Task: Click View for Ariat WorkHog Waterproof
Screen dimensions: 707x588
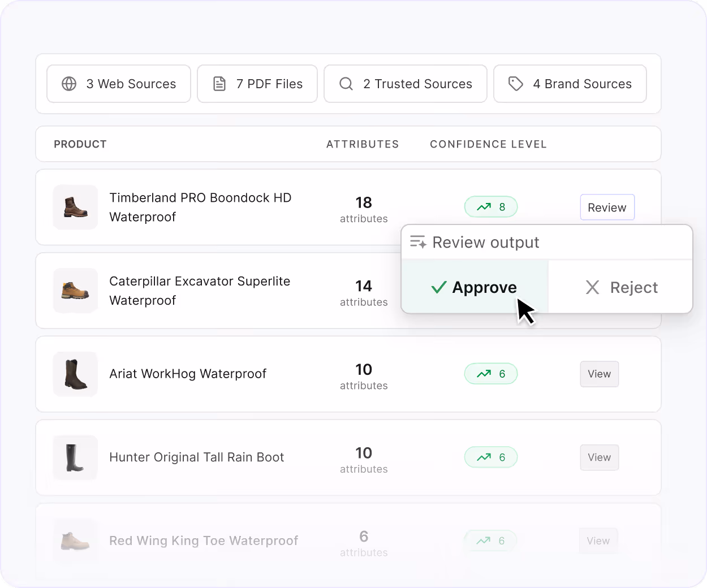Action: pyautogui.click(x=600, y=374)
